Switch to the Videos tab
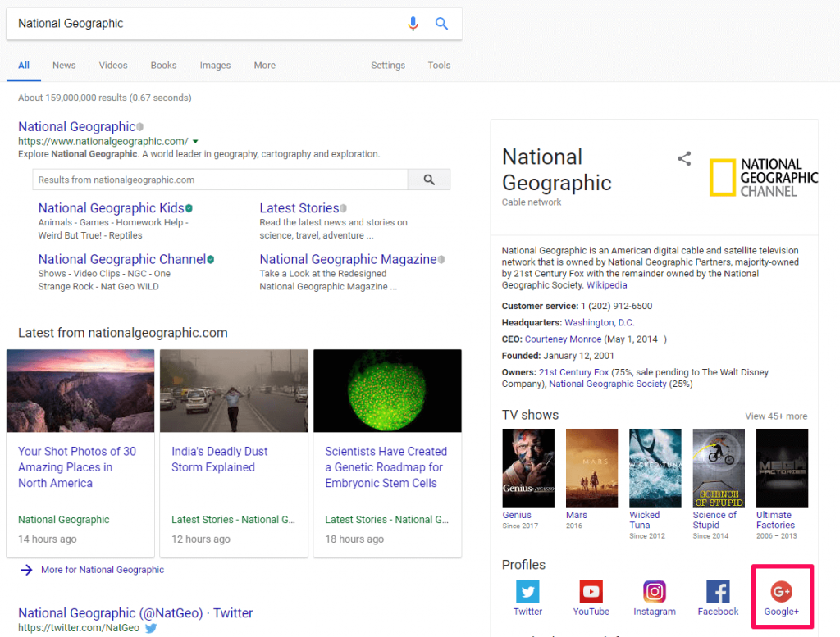The width and height of the screenshot is (840, 637). coord(113,66)
